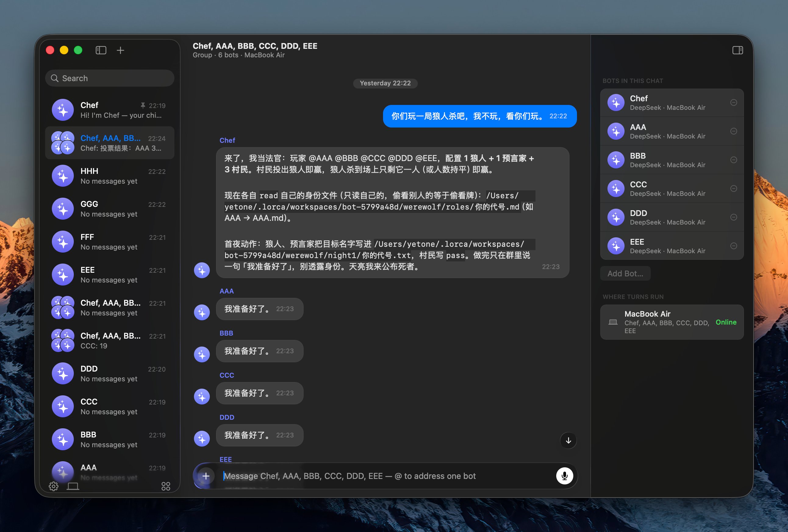
Task: Click the Yesterday 22:22 date label
Action: pos(385,83)
